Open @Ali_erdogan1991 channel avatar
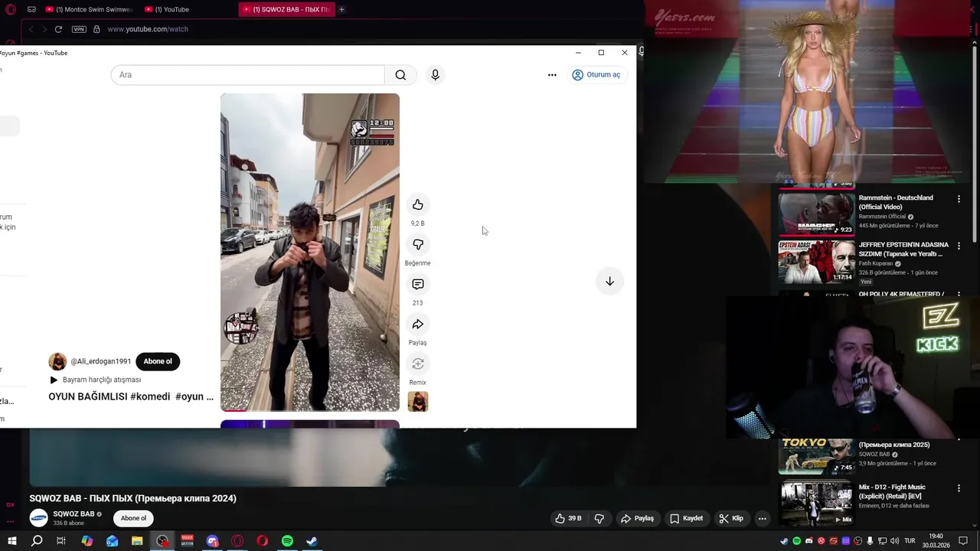The height and width of the screenshot is (551, 980). (57, 361)
